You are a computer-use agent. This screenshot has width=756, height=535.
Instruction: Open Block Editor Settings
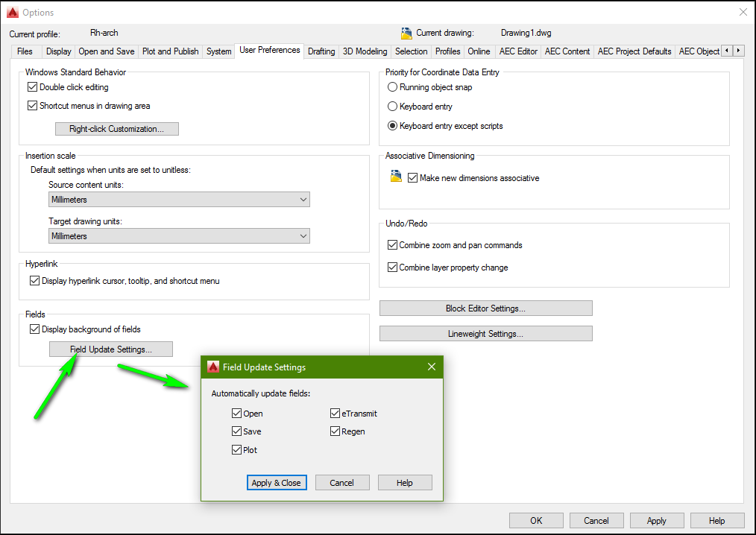tap(485, 308)
